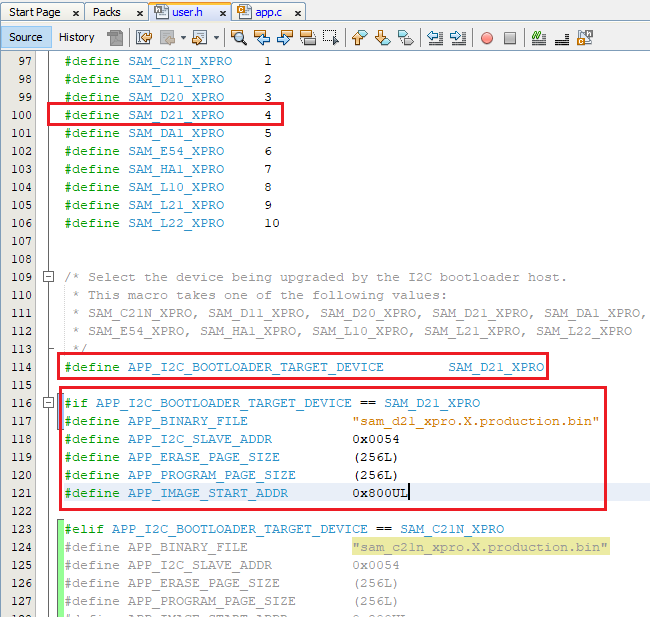Viewport: 650px width, 617px height.
Task: Click the grayed document icon beside History
Action: [115, 38]
